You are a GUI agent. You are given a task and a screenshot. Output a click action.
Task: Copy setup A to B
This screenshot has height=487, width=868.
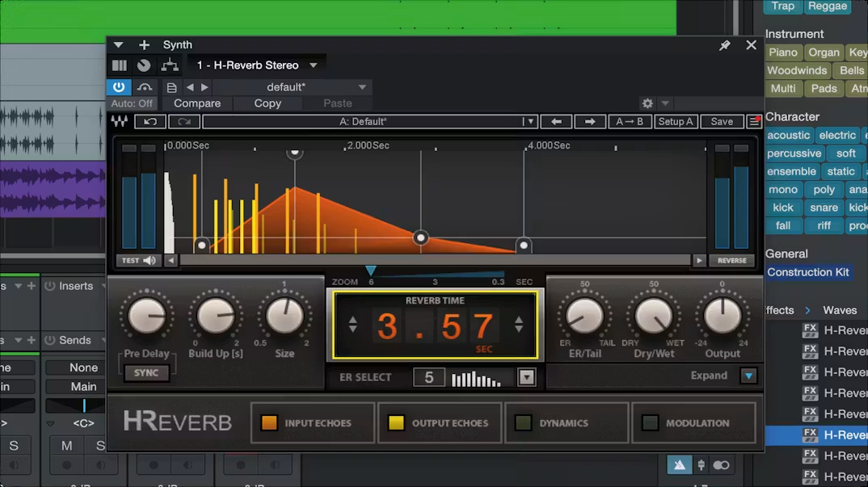point(630,122)
